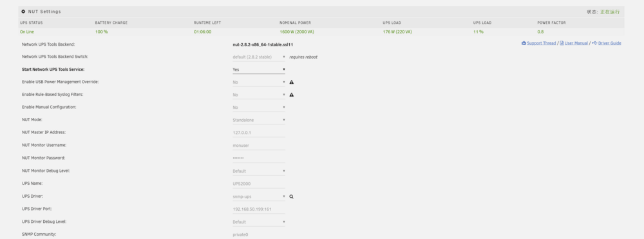Image resolution: width=644 pixels, height=239 pixels.
Task: Open the User Manual link
Action: 576,43
